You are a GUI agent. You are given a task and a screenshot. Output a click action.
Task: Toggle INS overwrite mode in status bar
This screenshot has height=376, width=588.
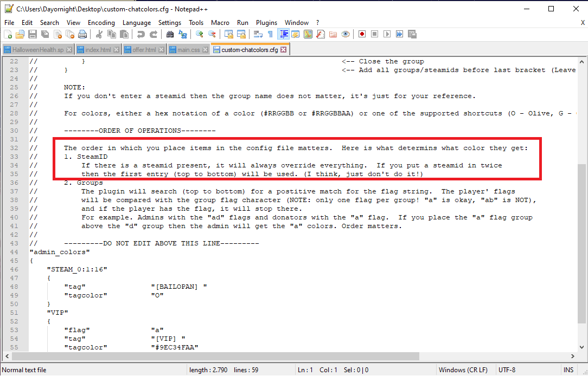click(568, 370)
